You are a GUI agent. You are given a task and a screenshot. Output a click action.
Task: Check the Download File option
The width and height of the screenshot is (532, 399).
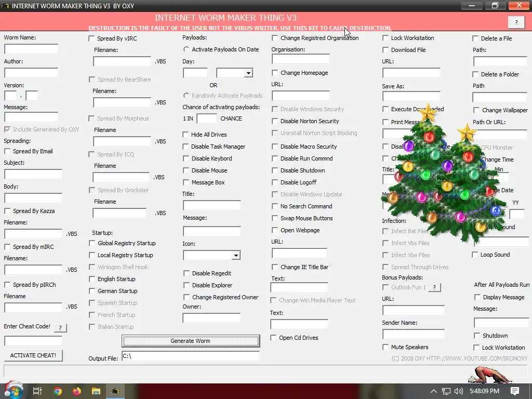click(x=385, y=50)
